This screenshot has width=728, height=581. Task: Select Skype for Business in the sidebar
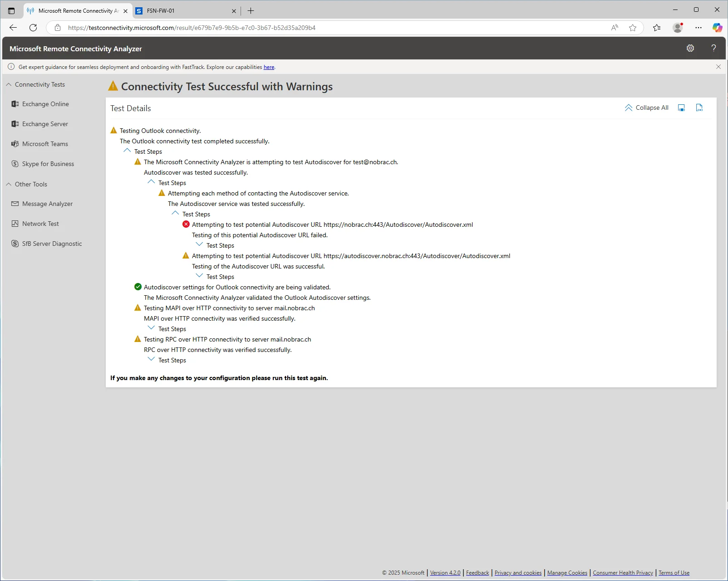pos(43,164)
